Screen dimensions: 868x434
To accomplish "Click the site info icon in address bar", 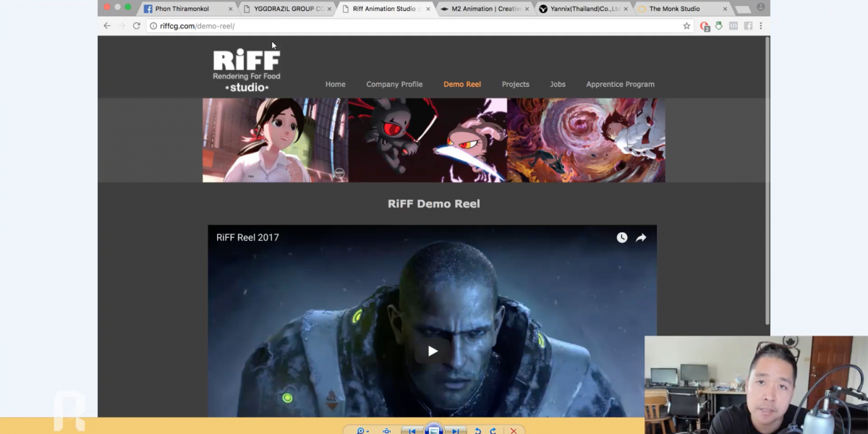I will pos(153,26).
